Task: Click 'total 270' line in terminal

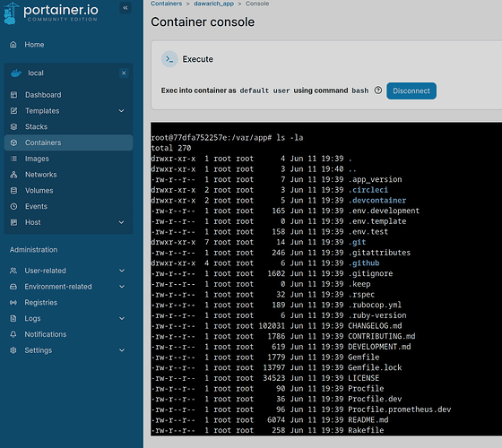Action: tap(171, 148)
